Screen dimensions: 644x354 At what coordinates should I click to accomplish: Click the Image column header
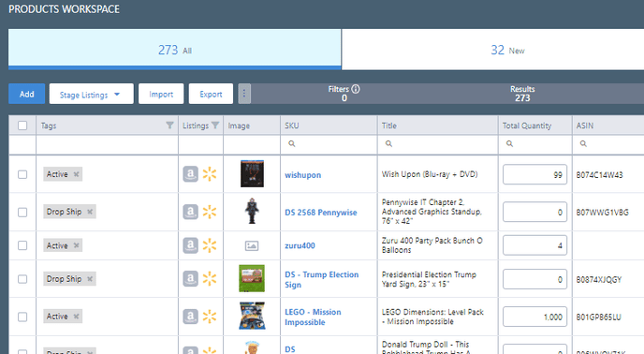252,125
